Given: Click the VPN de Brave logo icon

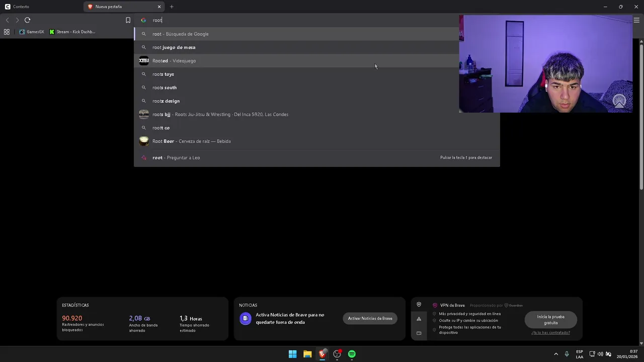Looking at the screenshot, I should pyautogui.click(x=435, y=305).
